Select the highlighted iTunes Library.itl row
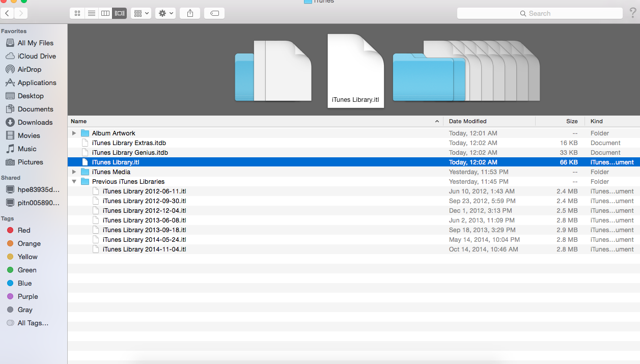Image resolution: width=640 pixels, height=364 pixels. pos(354,162)
